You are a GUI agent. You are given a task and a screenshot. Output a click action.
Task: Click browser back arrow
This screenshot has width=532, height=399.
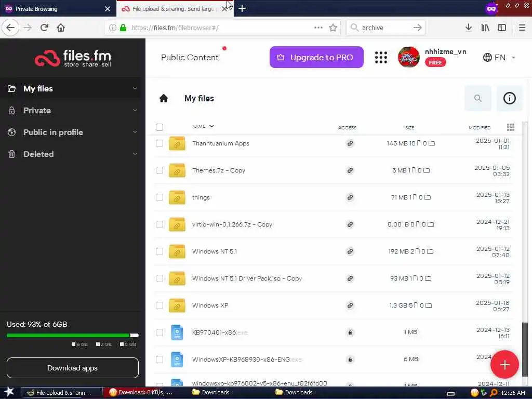10,28
